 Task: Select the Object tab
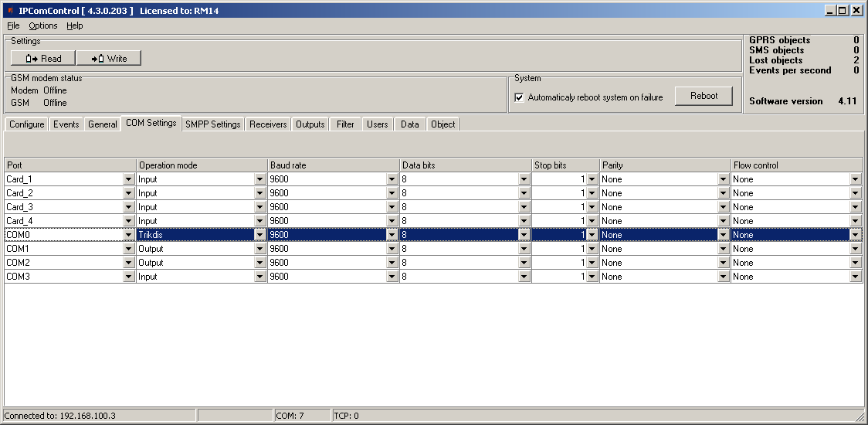click(x=443, y=124)
